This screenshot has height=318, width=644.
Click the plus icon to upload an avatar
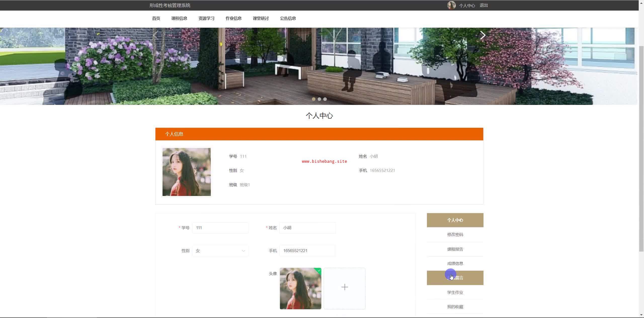coord(344,287)
